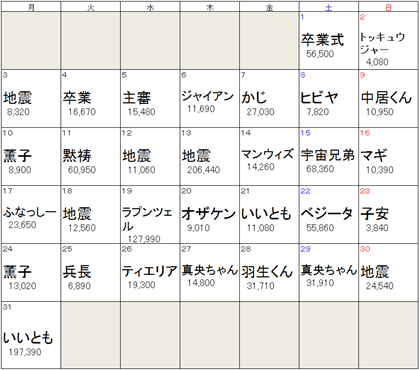Viewport: 419px width, 370px height.
Task: Click the value 14,260
Action: pos(261,167)
